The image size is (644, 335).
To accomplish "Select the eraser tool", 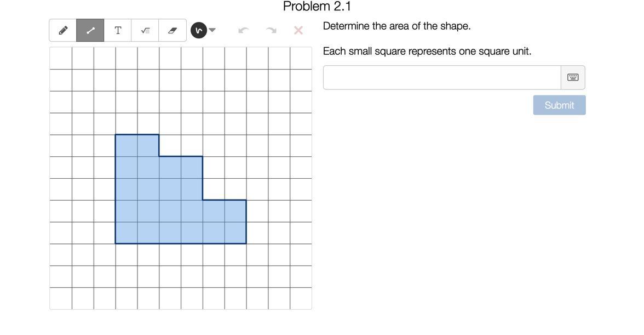I will [x=173, y=31].
